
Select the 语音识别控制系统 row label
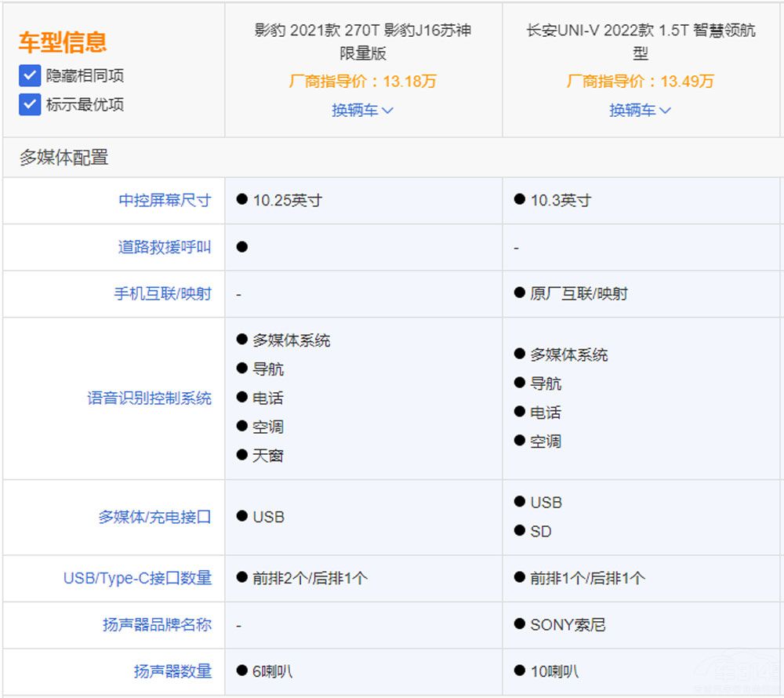[x=149, y=398]
